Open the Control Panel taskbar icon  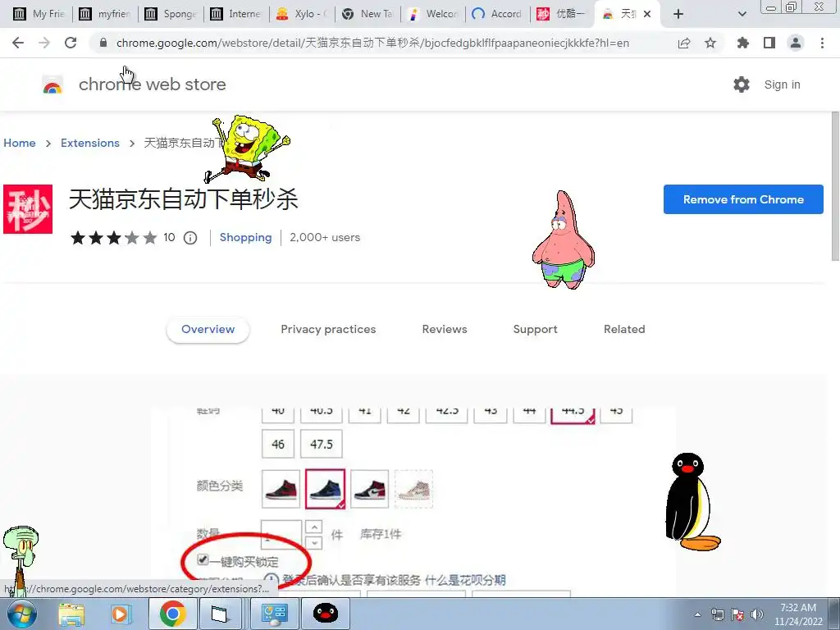(275, 614)
